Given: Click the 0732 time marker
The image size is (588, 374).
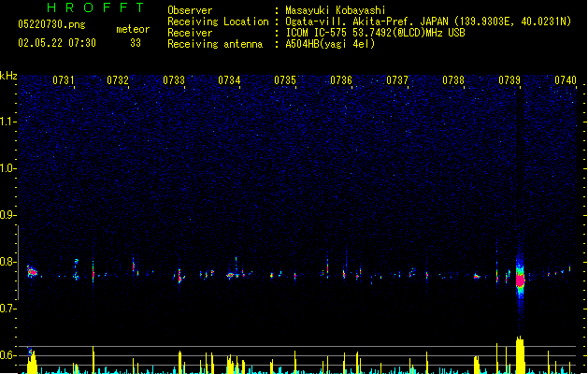Looking at the screenshot, I should [118, 80].
